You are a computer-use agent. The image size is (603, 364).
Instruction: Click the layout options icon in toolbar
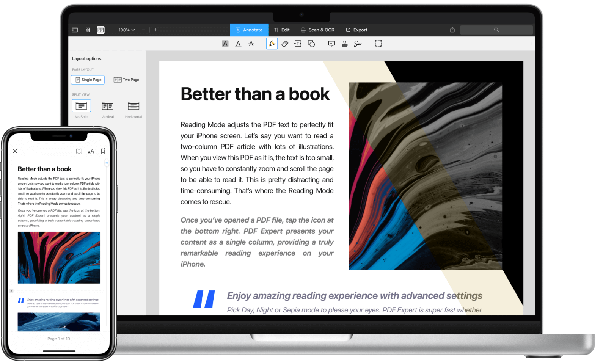point(100,30)
